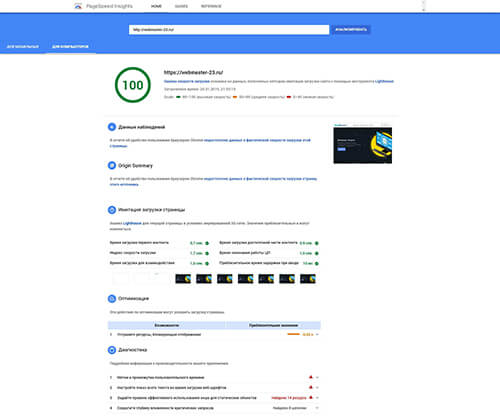Select the Имитация загрузки страницы section icon

(112, 210)
